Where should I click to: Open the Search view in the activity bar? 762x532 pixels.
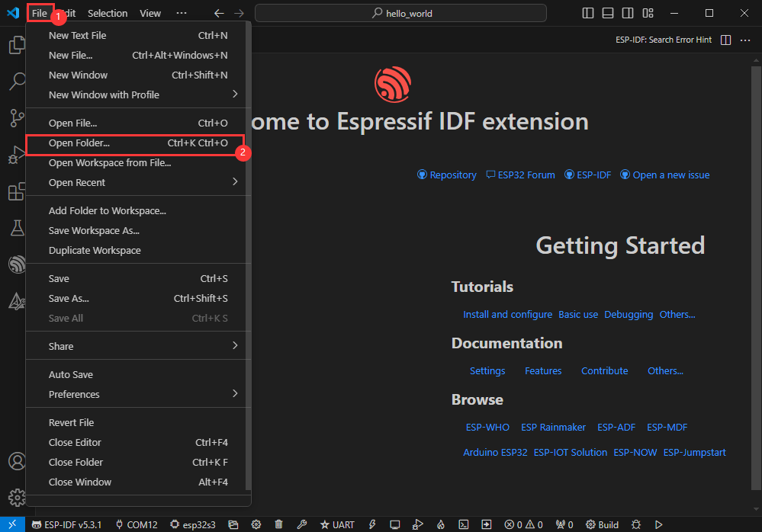click(16, 82)
